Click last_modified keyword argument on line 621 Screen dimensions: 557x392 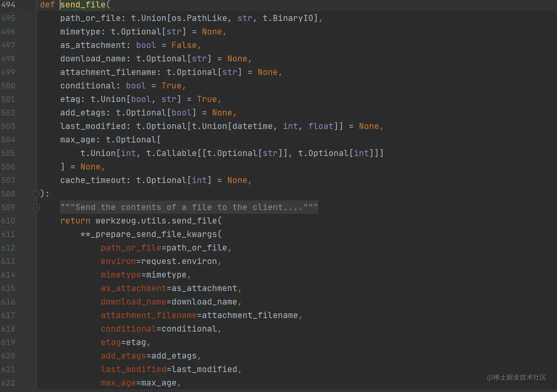click(134, 370)
